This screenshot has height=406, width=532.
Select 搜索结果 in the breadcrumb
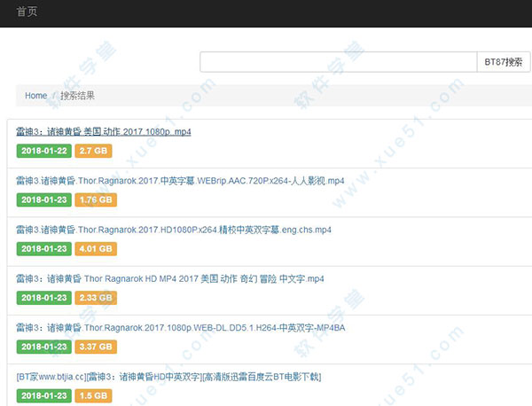click(77, 96)
